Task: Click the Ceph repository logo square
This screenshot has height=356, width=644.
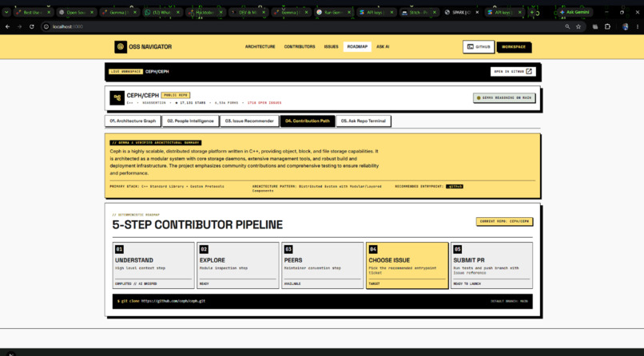Action: point(117,98)
